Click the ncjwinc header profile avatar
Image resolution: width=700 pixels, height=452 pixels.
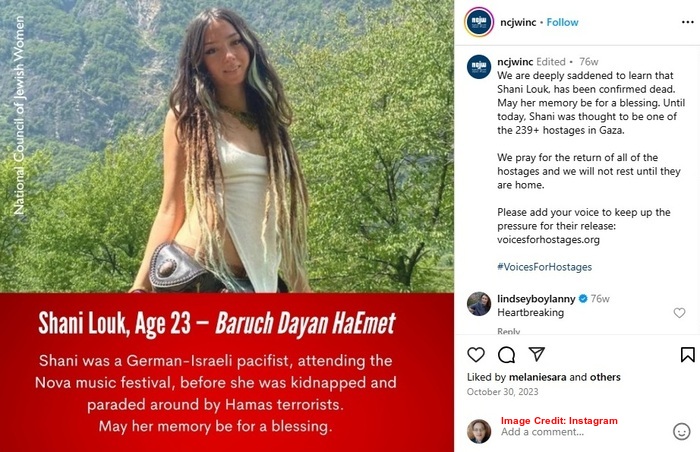479,22
